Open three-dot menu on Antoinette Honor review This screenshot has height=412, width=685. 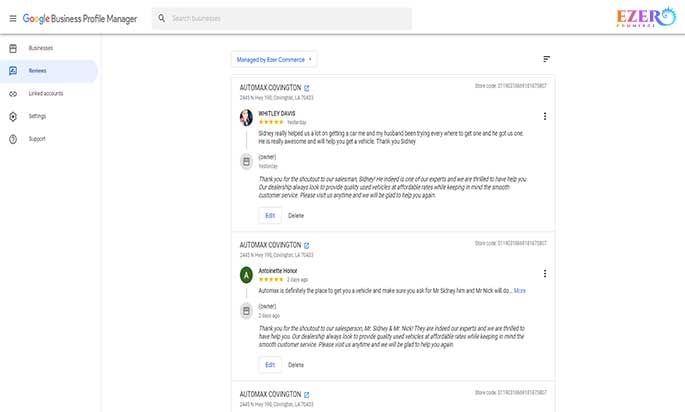click(545, 274)
